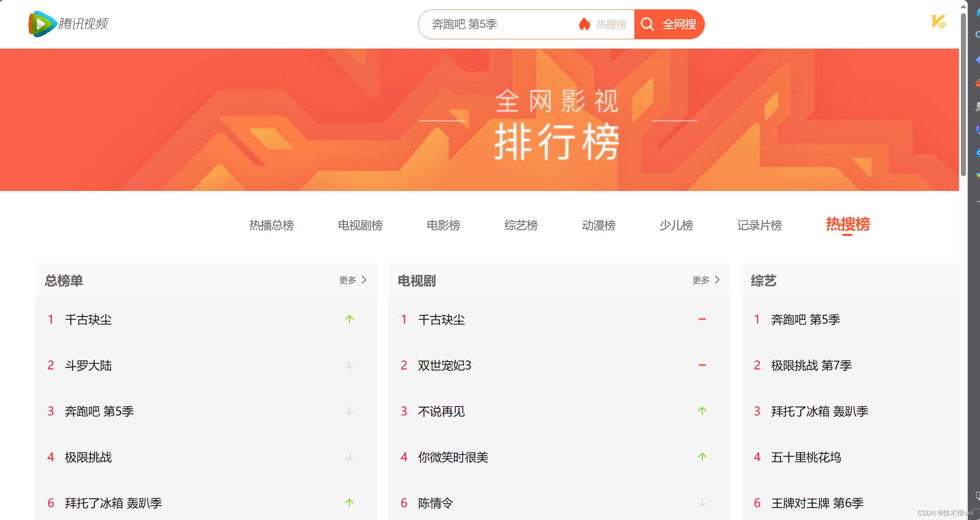
Task: Open 奔跑吧 第5季 in the 综艺 list
Action: tap(806, 320)
